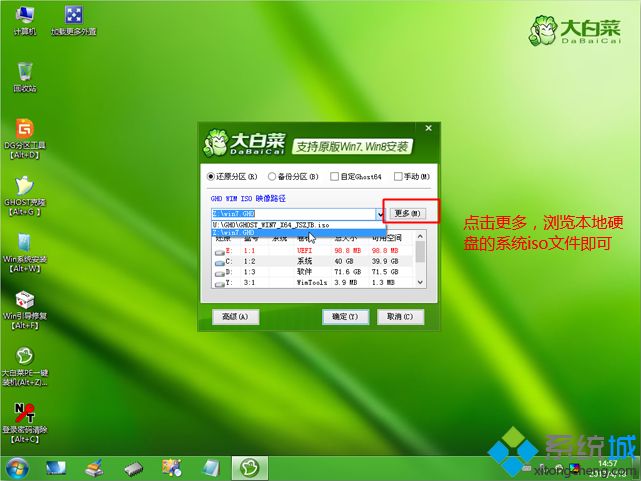Click the scanner-brush icon in the taskbar
Screen dimensions: 641x481
pyautogui.click(x=94, y=468)
